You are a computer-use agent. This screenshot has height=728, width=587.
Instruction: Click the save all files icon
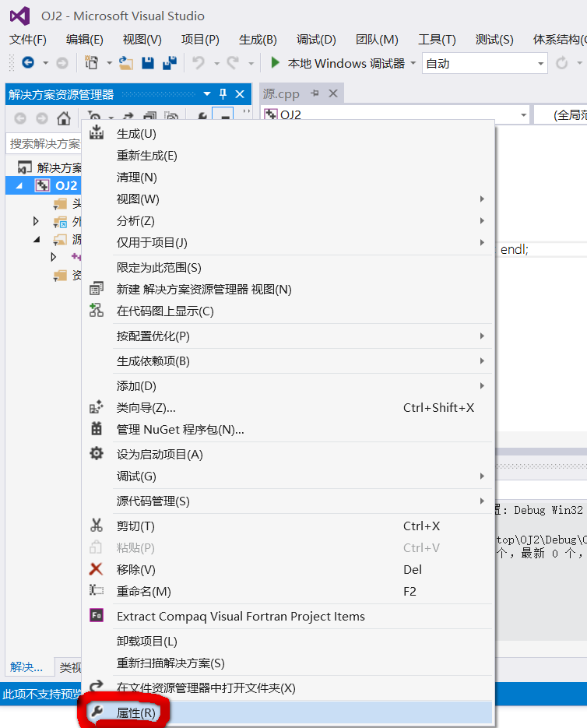pyautogui.click(x=170, y=63)
